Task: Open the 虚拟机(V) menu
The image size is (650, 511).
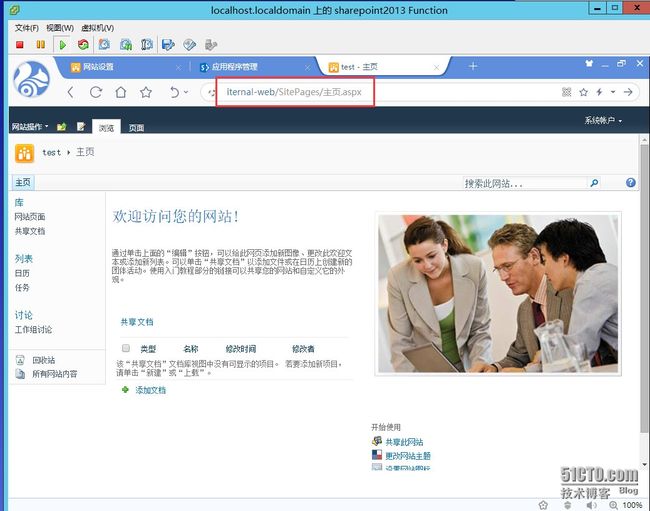Action: [x=97, y=28]
